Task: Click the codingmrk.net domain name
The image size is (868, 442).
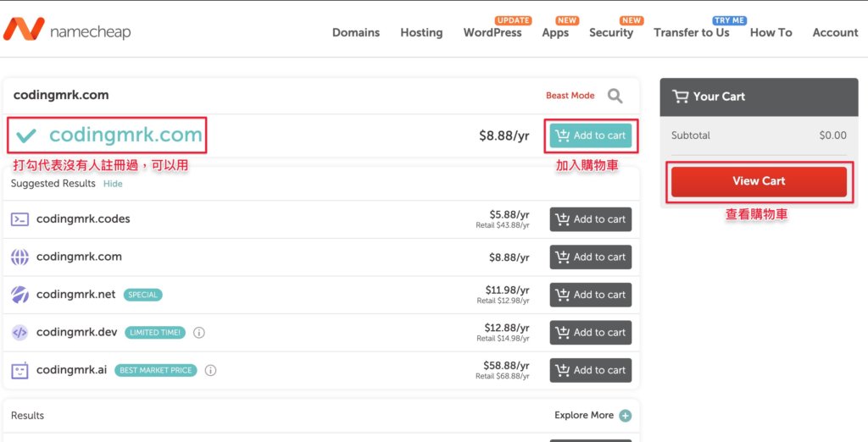Action: click(x=75, y=295)
